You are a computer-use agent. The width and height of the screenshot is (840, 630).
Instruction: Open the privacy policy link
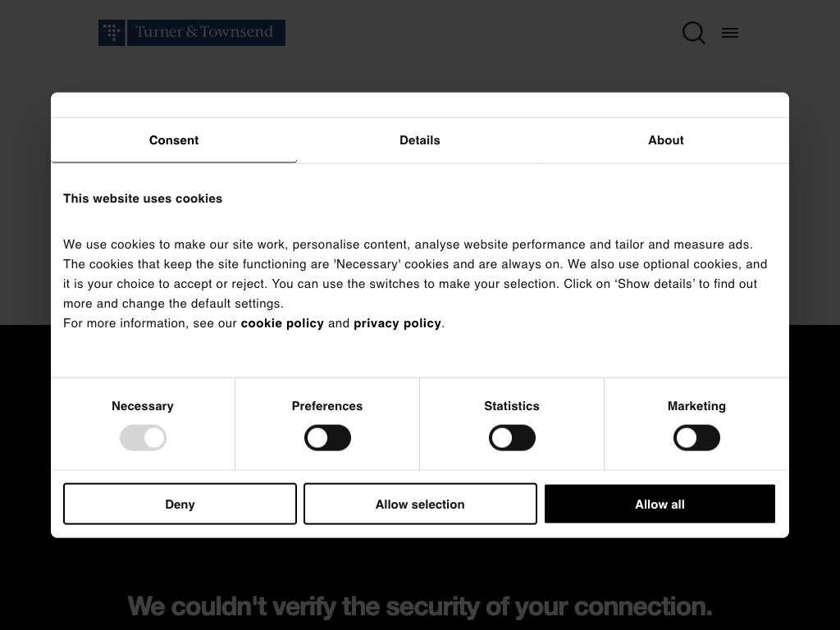point(397,323)
